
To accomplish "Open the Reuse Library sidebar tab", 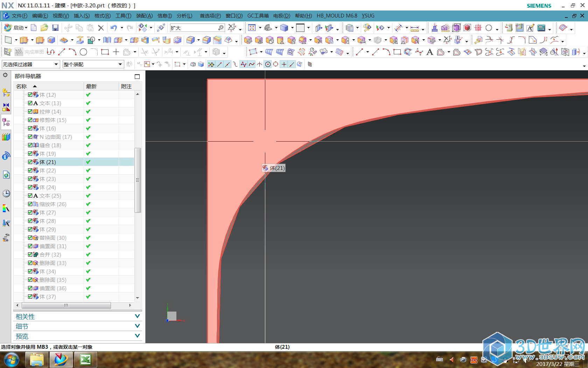I will [6, 137].
